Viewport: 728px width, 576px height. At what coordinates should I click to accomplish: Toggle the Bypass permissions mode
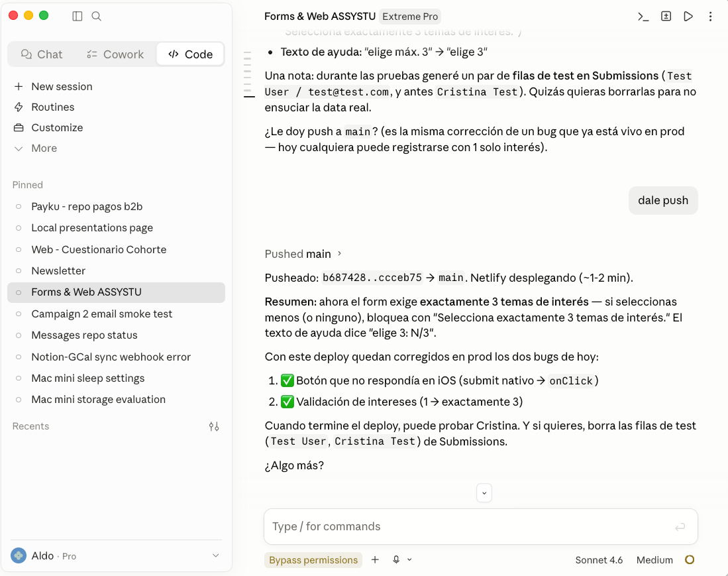tap(313, 560)
